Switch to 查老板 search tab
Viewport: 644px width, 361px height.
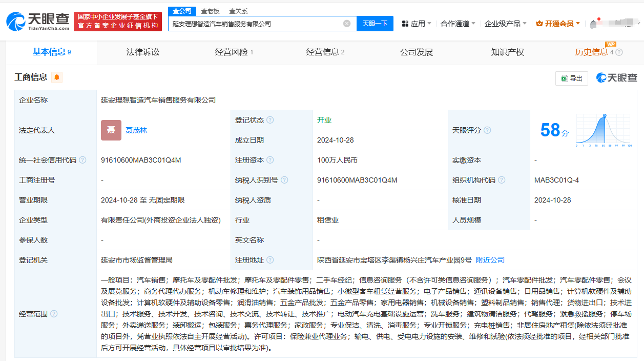point(210,11)
